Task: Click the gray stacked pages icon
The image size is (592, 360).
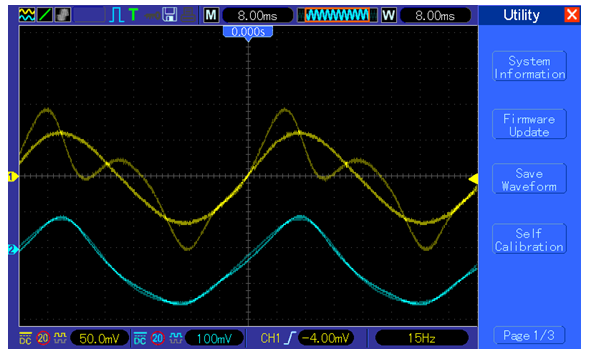Action: tap(63, 15)
